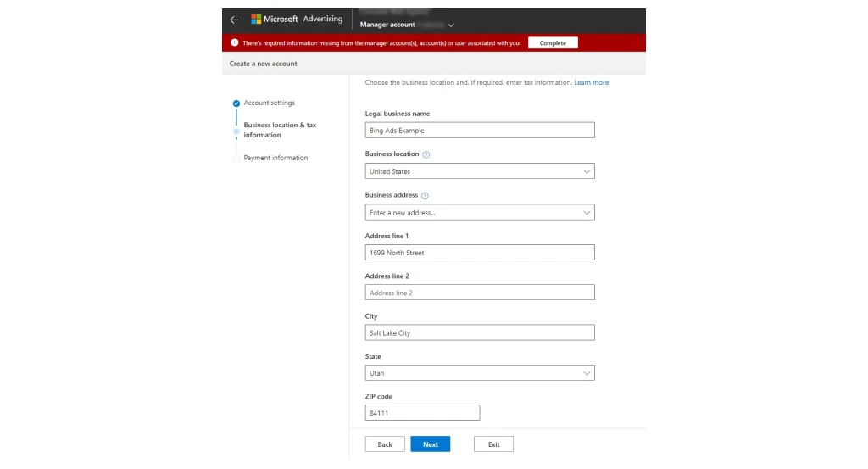
Task: Click the Business location help icon
Action: (426, 154)
